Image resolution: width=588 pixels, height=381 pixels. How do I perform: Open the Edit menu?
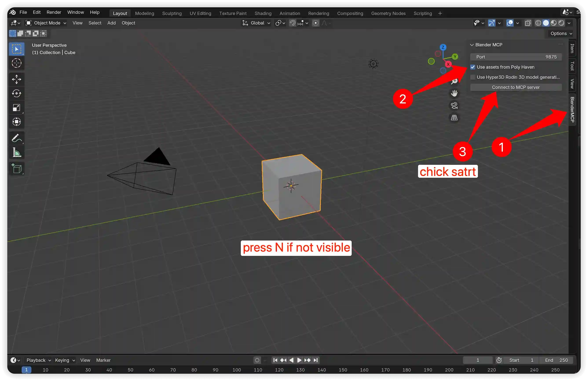37,12
